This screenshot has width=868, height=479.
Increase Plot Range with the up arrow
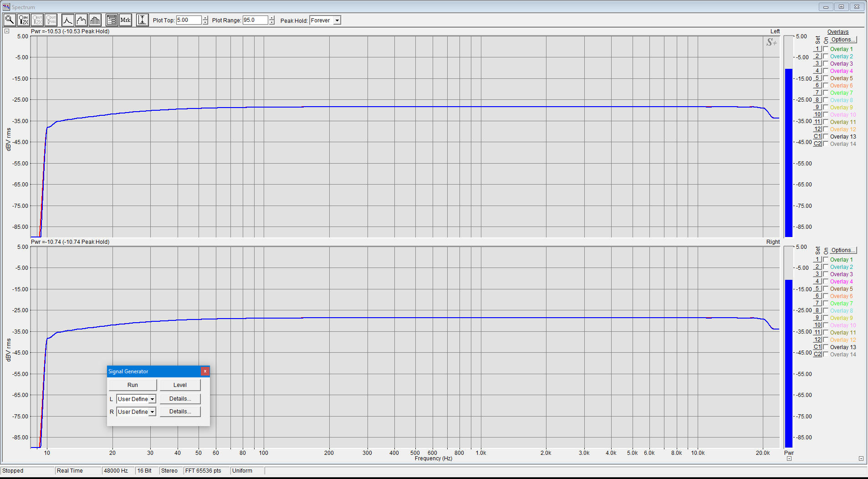(272, 18)
